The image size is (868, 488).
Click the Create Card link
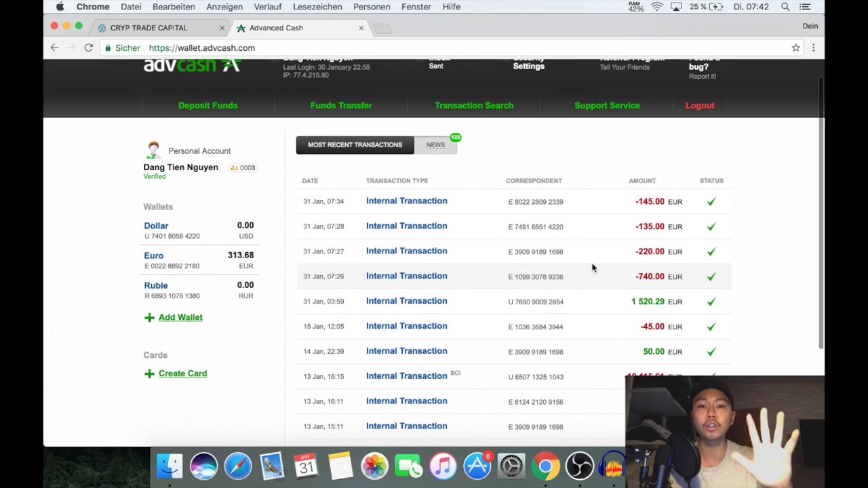coord(182,373)
